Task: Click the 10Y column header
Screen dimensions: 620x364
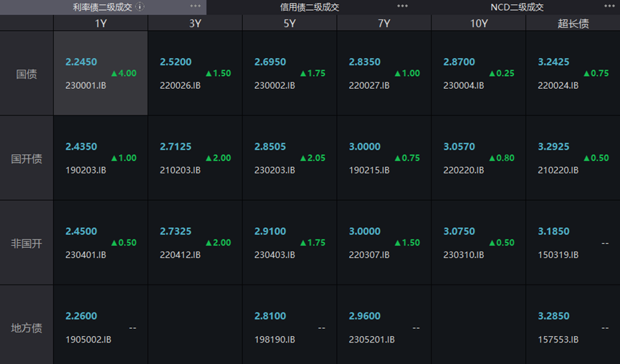Action: pos(479,24)
